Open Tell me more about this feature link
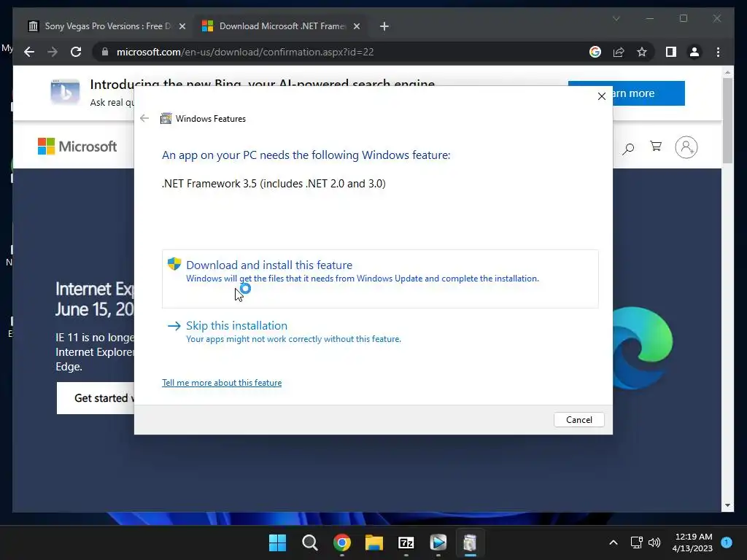The width and height of the screenshot is (747, 560). tap(222, 383)
